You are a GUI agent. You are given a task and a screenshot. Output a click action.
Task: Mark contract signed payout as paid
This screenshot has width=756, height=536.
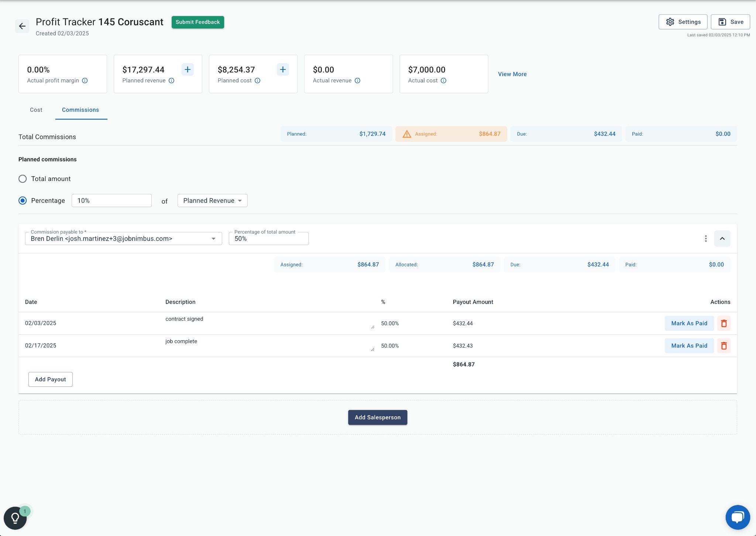pos(689,323)
